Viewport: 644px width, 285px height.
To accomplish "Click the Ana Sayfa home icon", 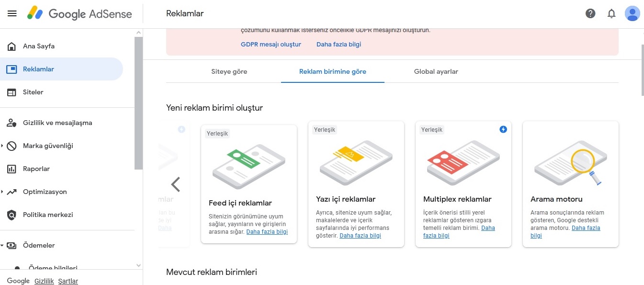I will coord(12,46).
